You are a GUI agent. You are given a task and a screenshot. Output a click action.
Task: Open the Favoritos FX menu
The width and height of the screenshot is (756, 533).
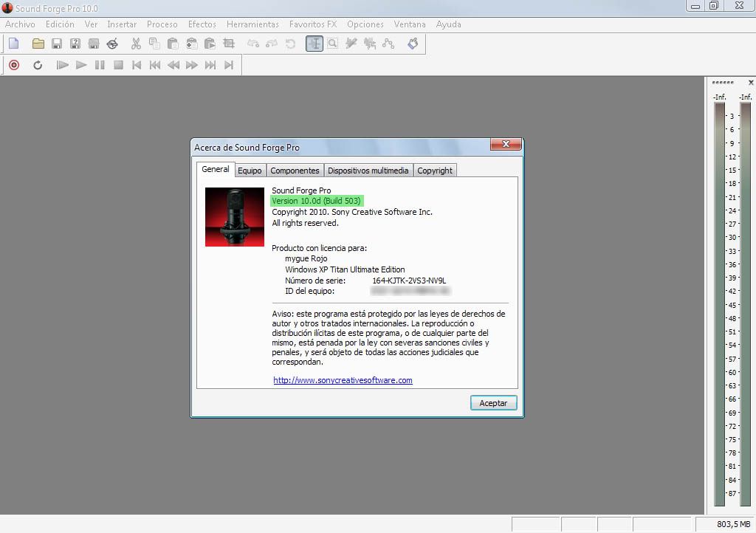pyautogui.click(x=313, y=24)
